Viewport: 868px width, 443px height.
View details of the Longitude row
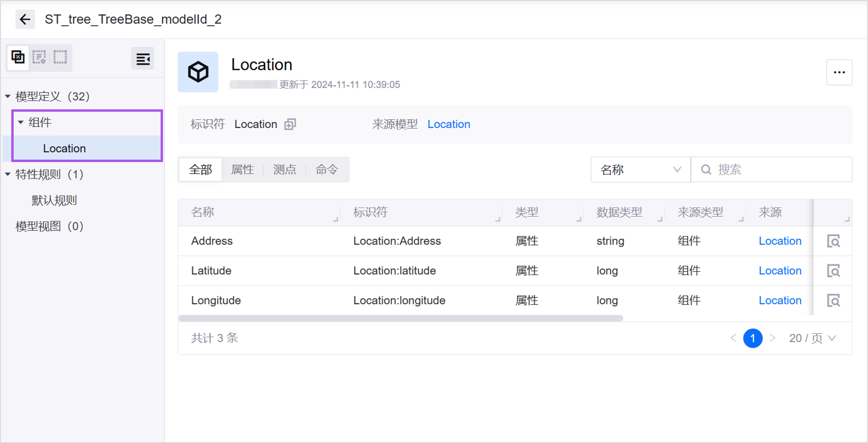[x=833, y=301]
